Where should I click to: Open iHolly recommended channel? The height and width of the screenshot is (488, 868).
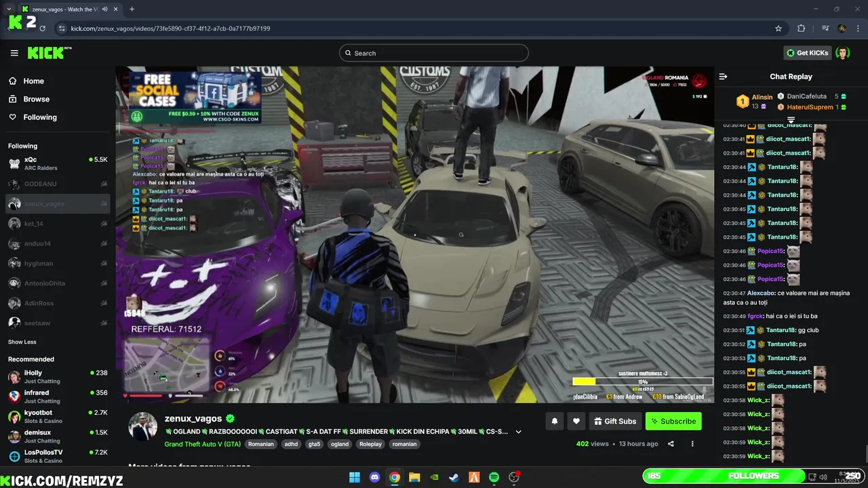[x=58, y=376]
